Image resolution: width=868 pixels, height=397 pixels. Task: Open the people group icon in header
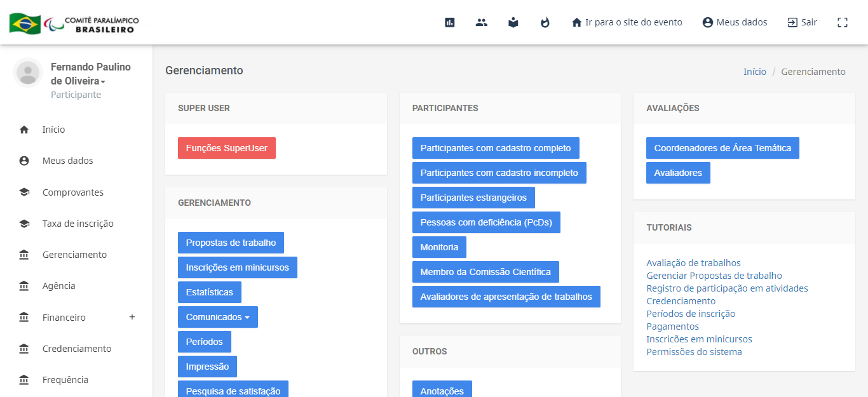[x=482, y=22]
